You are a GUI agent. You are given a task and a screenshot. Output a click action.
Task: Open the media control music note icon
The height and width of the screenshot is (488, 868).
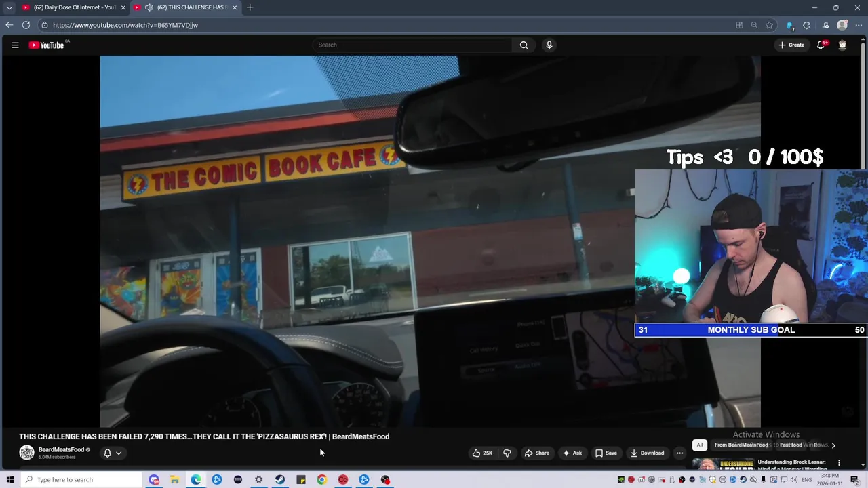tap(825, 25)
